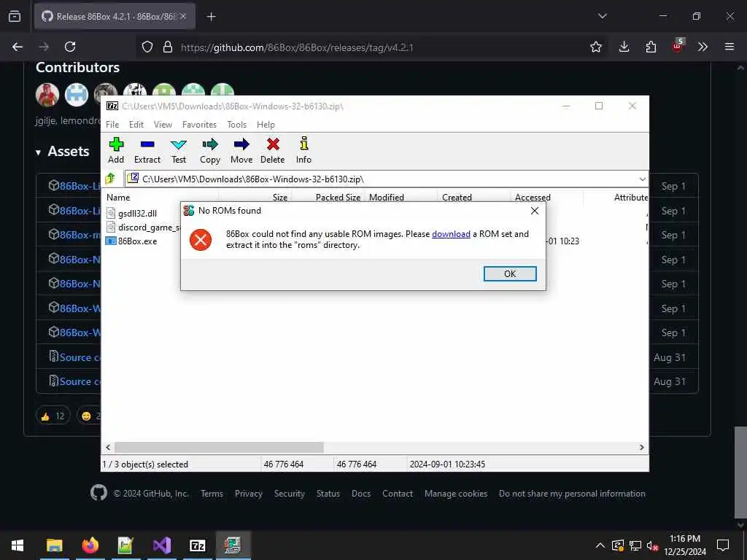The width and height of the screenshot is (747, 560).
Task: Open File Explorer from the taskbar
Action: click(54, 545)
